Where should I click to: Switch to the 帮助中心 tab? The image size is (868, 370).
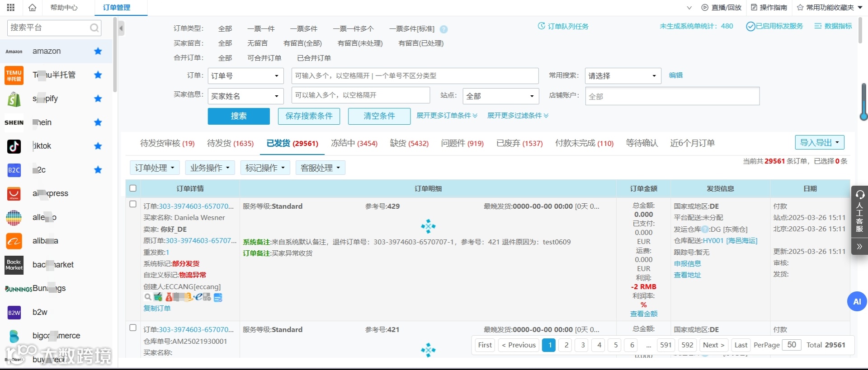64,8
